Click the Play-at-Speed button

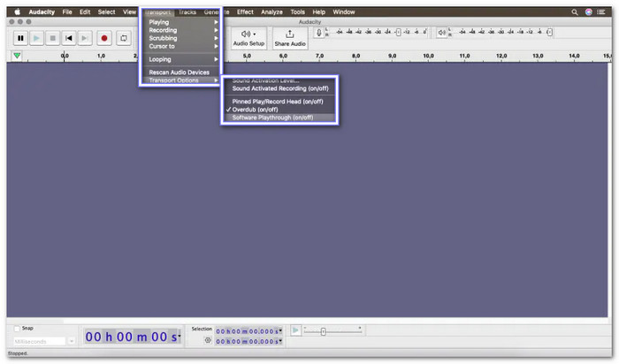pyautogui.click(x=295, y=330)
